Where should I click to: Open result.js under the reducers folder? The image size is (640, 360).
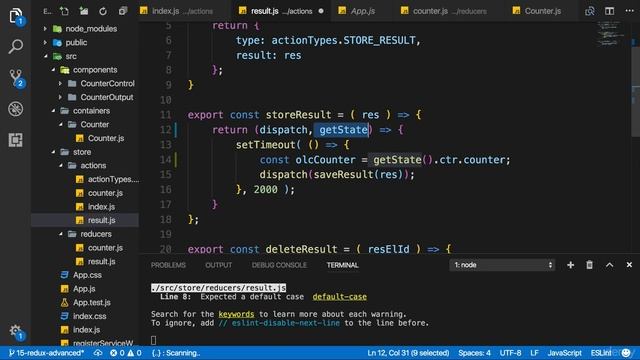(101, 261)
